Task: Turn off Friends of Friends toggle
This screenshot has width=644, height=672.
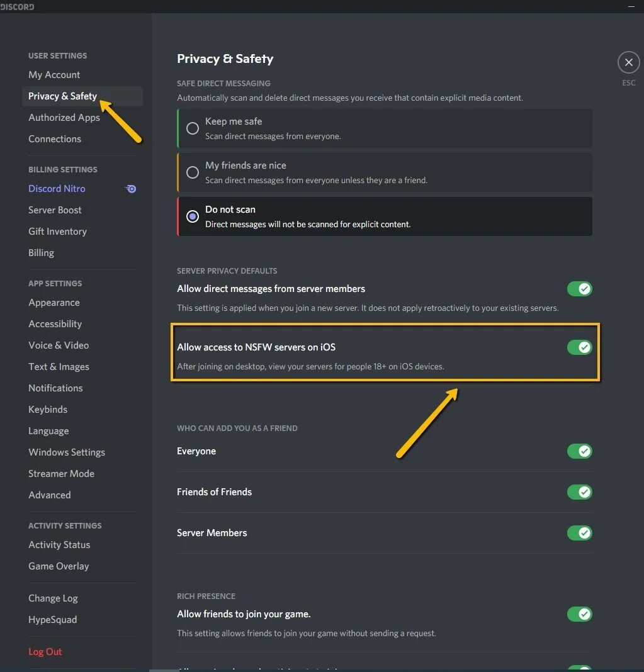Action: tap(580, 492)
